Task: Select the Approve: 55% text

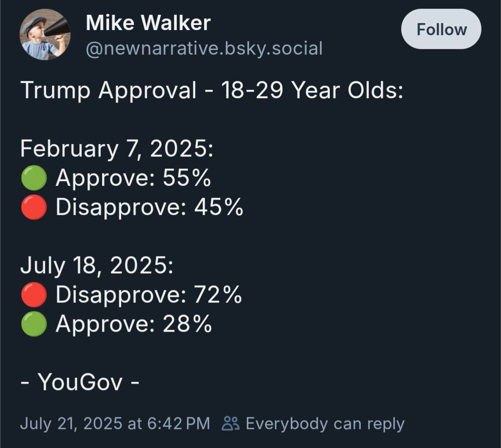Action: [133, 178]
